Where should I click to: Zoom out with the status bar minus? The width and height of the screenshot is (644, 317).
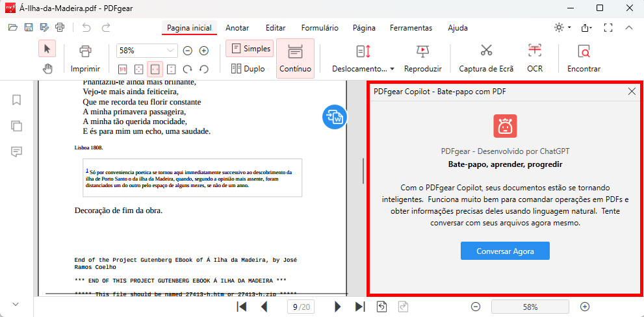pyautogui.click(x=476, y=307)
